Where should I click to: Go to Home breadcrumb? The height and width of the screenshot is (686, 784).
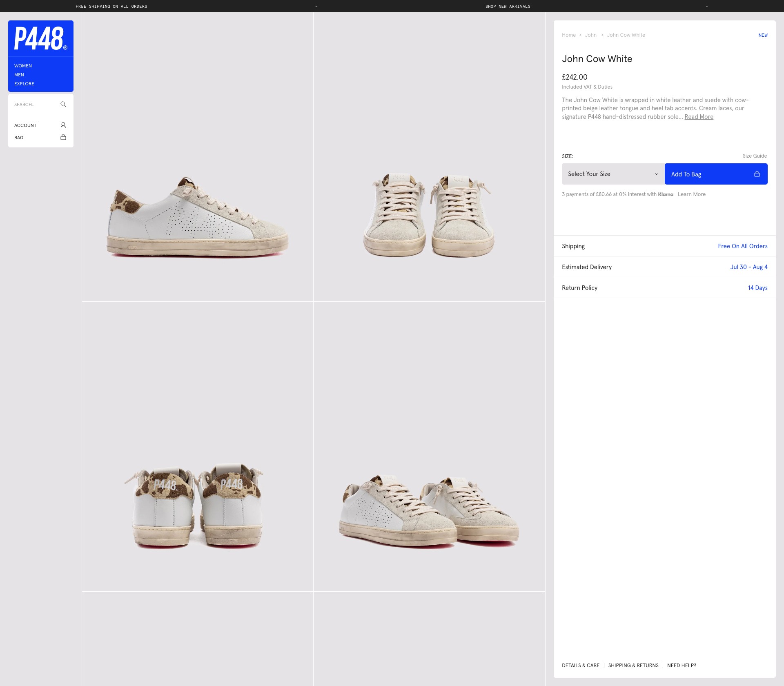pyautogui.click(x=569, y=35)
